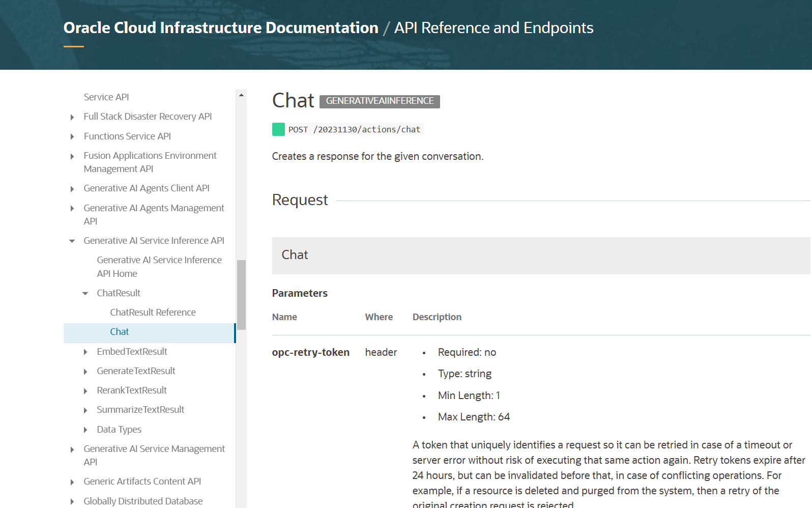Collapse Generative AI Service Inference API arrow

tap(72, 241)
